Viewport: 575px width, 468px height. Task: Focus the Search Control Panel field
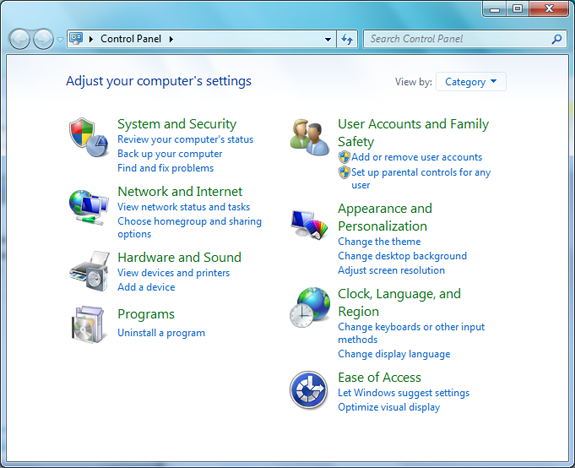[x=465, y=39]
